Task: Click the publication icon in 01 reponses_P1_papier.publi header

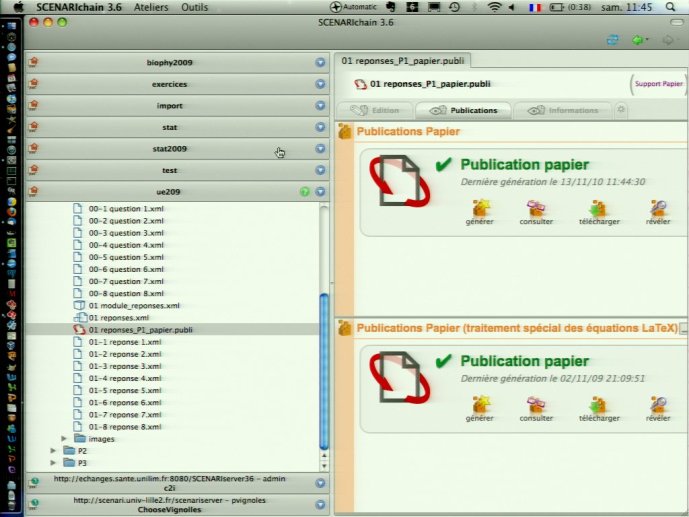Action: 360,84
